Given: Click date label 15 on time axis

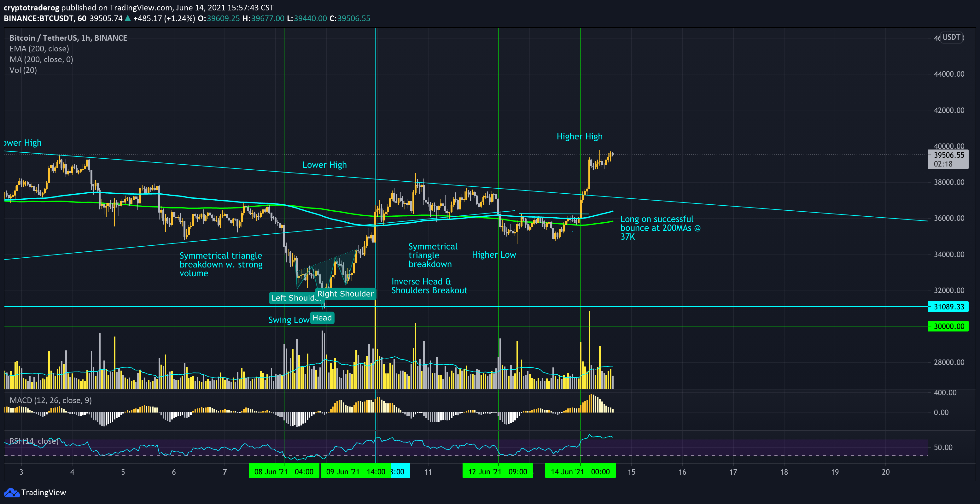Looking at the screenshot, I should [x=632, y=472].
